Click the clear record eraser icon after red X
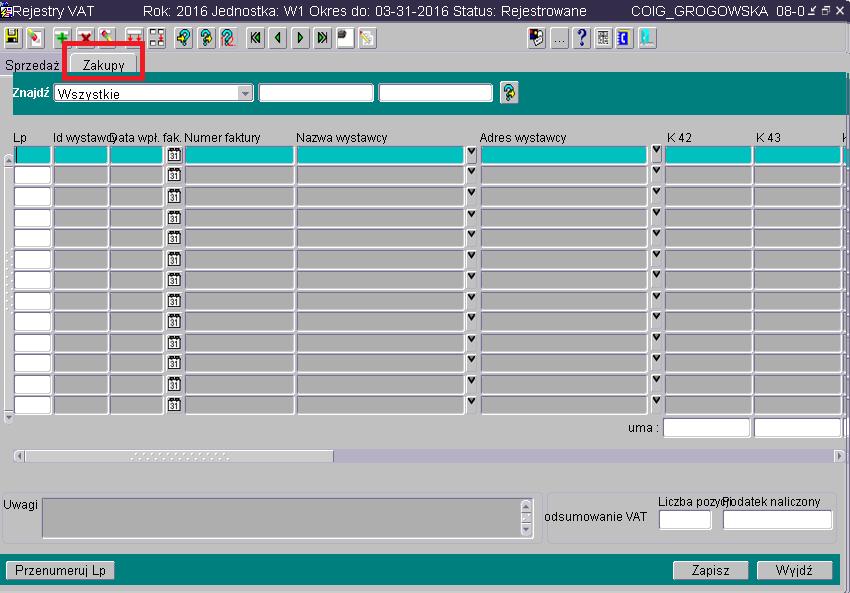Screen dimensions: 850x593 click(x=107, y=37)
